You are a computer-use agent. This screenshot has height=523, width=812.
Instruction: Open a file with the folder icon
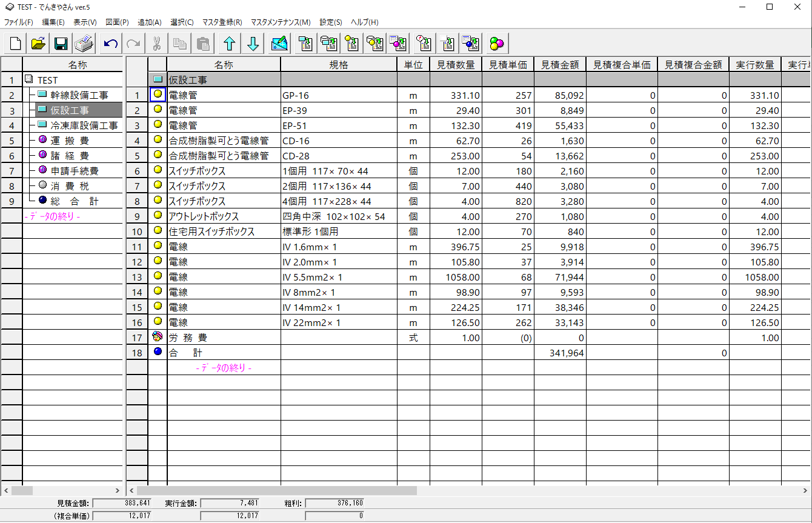click(38, 43)
